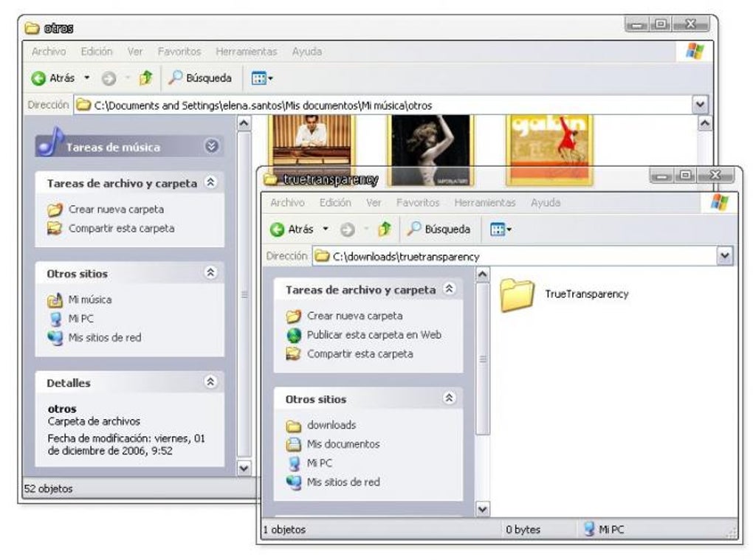
Task: Click '52 objetos' status bar text
Action: point(49,489)
